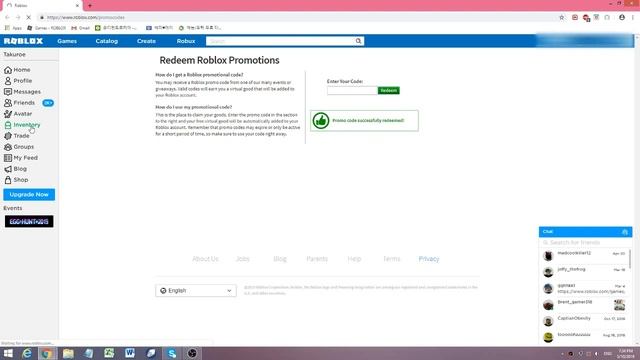Open the Gmail bookmark
This screenshot has height=360, width=640.
[80, 28]
